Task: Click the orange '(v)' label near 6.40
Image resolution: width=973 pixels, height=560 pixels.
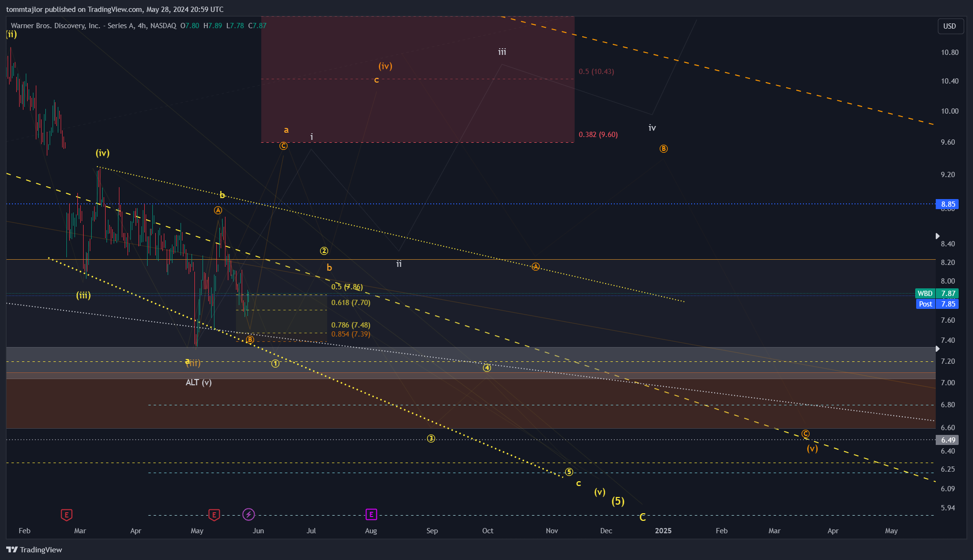Action: point(812,448)
